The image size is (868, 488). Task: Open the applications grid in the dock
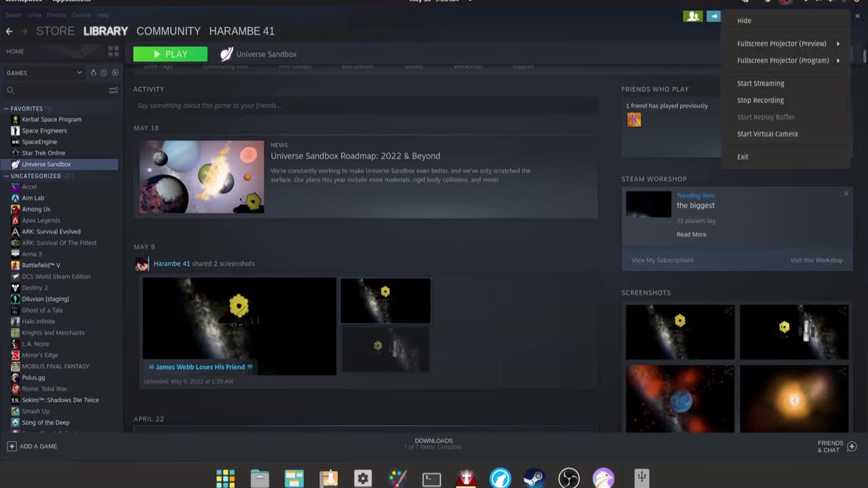[x=225, y=479]
